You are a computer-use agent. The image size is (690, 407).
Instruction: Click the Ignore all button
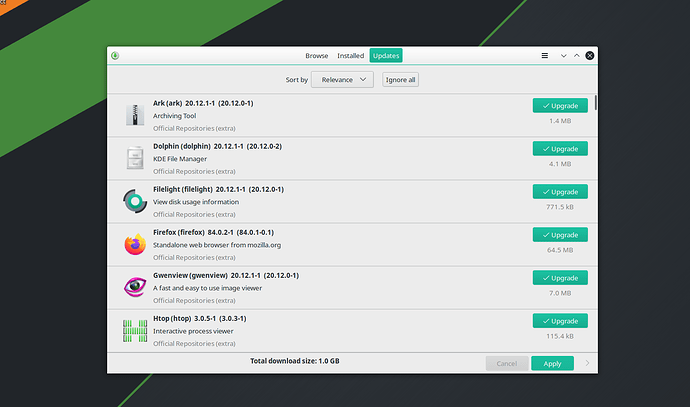[400, 80]
